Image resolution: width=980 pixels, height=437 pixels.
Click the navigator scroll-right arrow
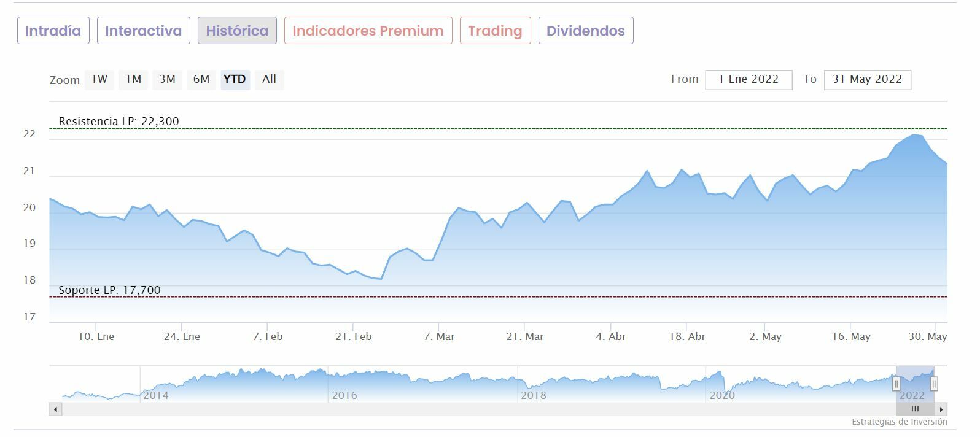point(941,409)
